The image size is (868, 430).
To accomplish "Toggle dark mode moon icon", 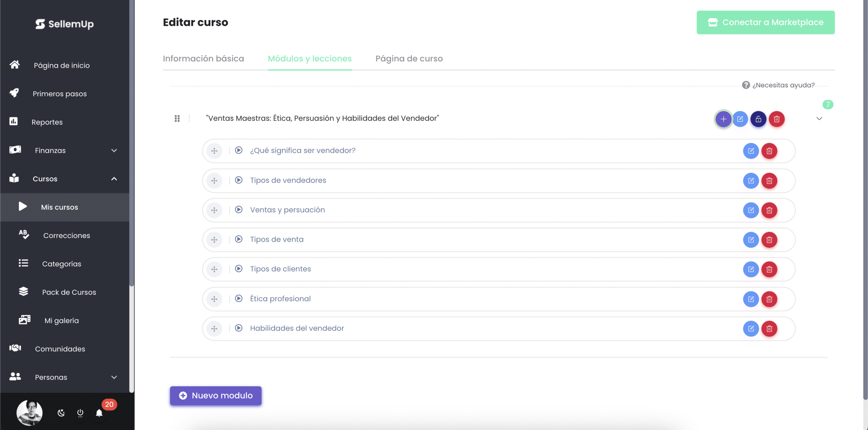I will tap(61, 413).
